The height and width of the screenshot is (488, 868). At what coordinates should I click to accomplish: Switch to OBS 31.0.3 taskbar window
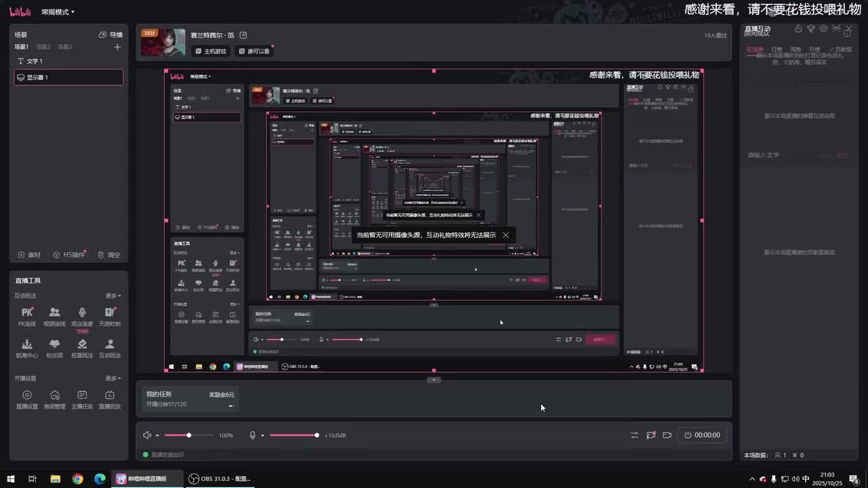(x=221, y=479)
